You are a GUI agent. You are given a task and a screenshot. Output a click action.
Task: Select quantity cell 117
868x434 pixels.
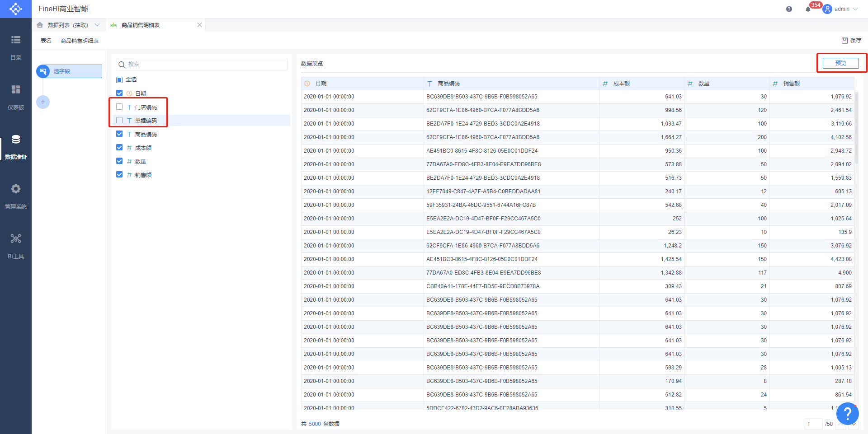(726, 273)
